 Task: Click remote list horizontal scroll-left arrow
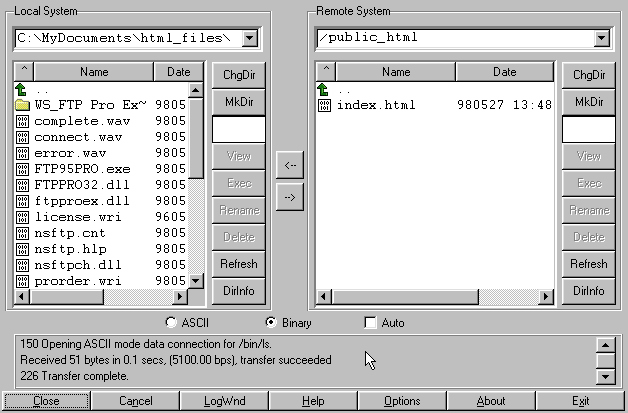(x=324, y=297)
